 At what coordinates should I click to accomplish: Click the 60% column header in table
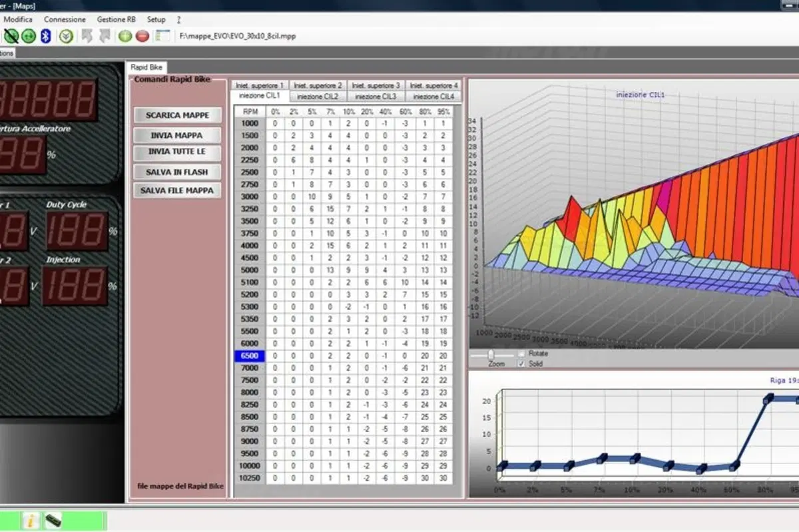point(405,112)
